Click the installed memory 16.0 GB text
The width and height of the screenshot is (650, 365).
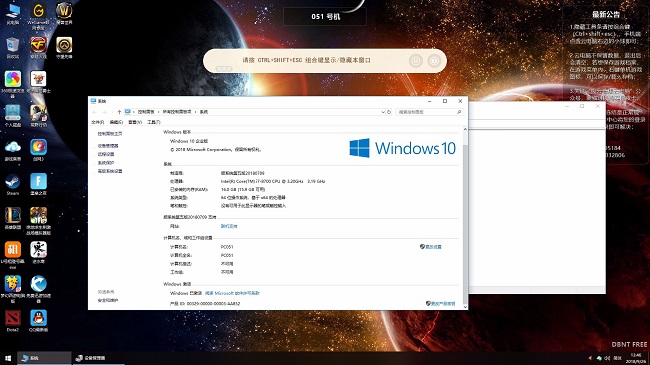243,190
